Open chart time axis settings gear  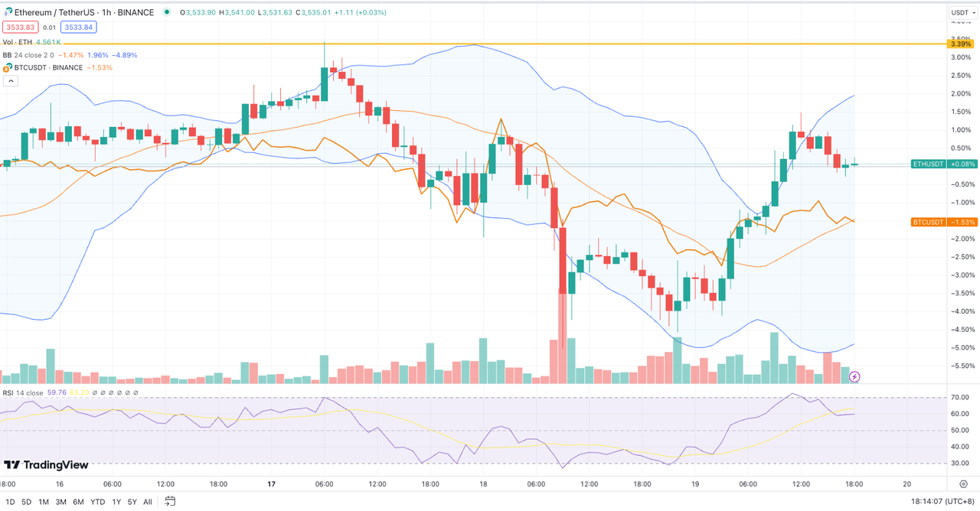[962, 484]
